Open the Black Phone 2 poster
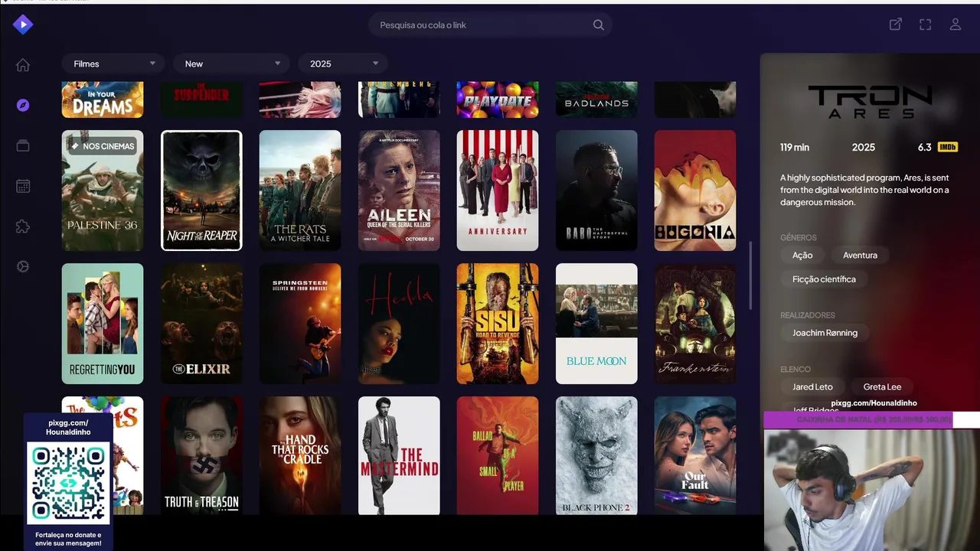 [x=596, y=455]
